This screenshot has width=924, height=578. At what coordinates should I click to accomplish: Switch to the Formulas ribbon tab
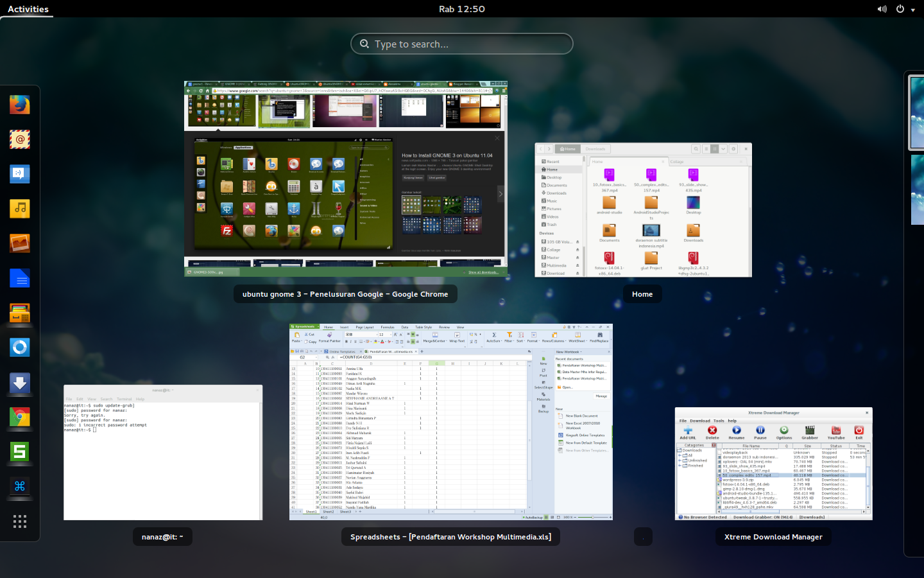(388, 328)
